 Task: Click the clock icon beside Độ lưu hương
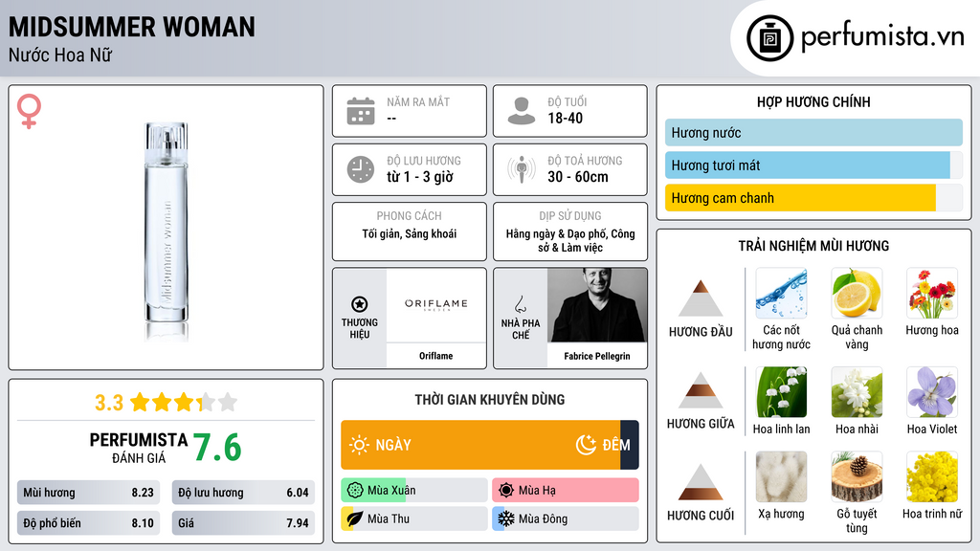[x=361, y=169]
